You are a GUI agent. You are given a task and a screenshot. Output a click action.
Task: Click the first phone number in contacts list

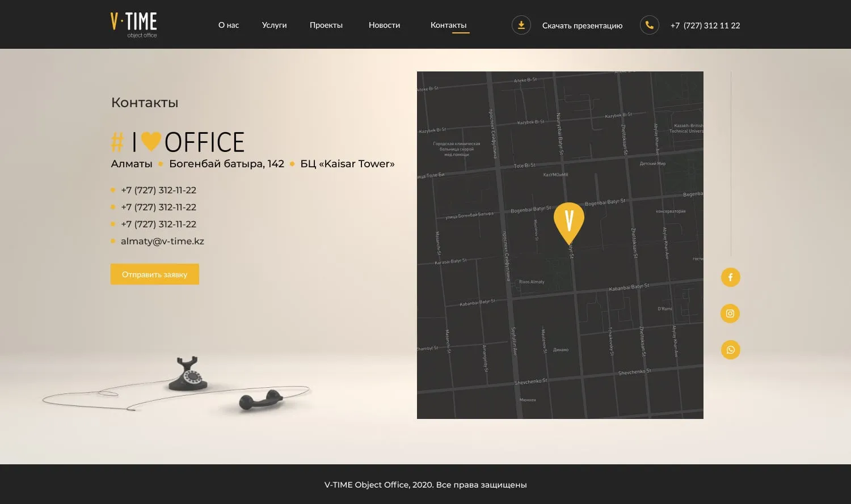[x=158, y=190]
